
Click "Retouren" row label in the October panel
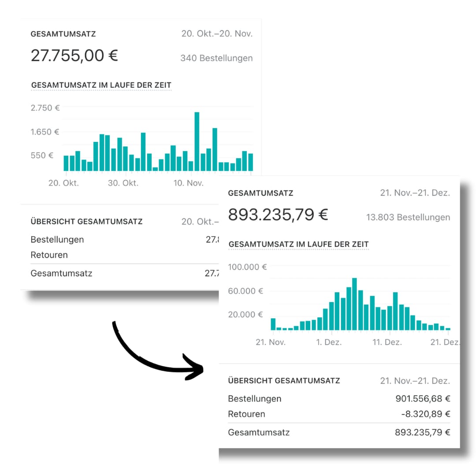click(49, 255)
